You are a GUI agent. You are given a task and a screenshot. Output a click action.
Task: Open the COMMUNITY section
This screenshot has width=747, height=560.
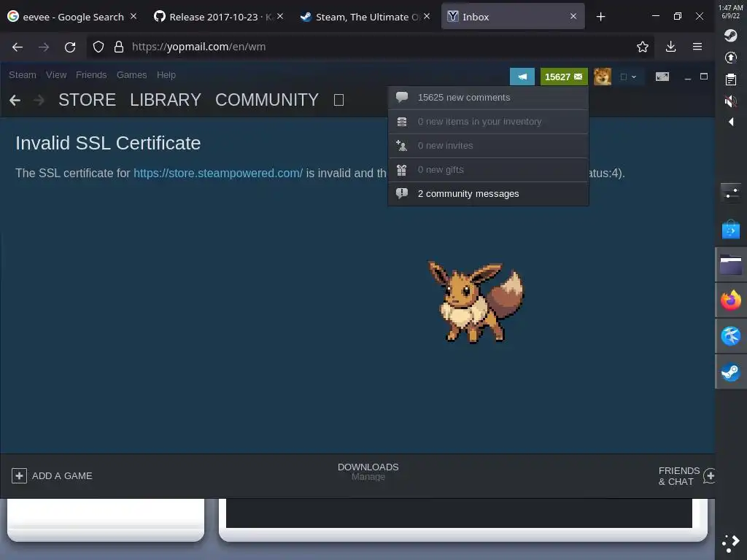[x=267, y=100]
